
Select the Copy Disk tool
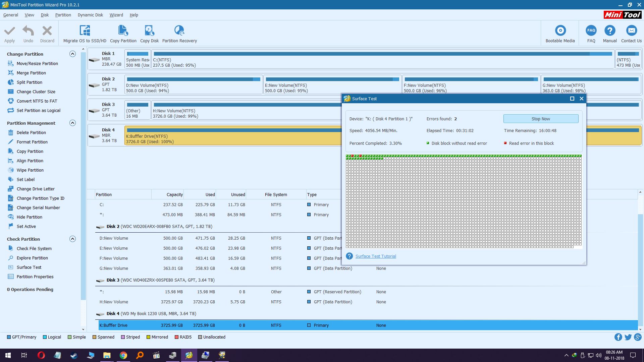click(149, 33)
